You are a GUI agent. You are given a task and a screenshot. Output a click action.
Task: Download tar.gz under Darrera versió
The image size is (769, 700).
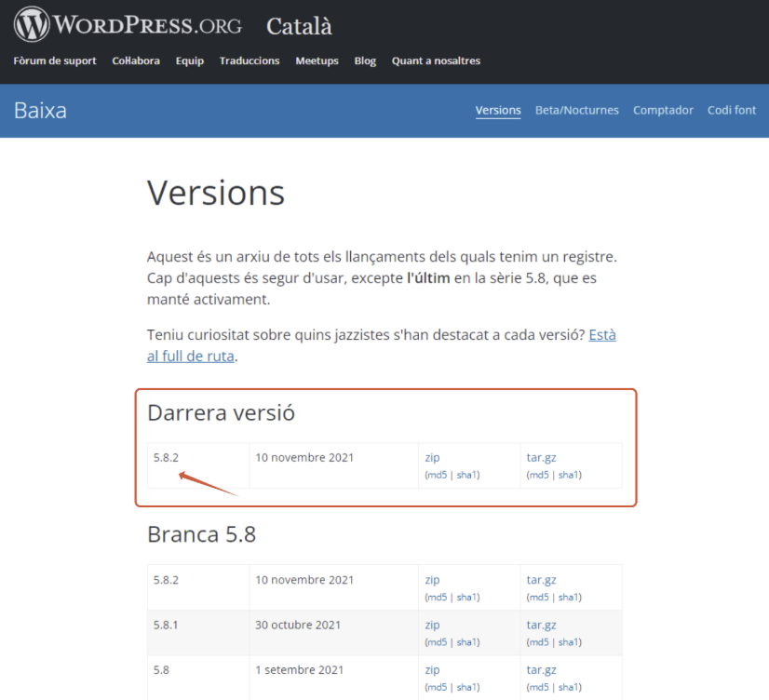point(542,458)
